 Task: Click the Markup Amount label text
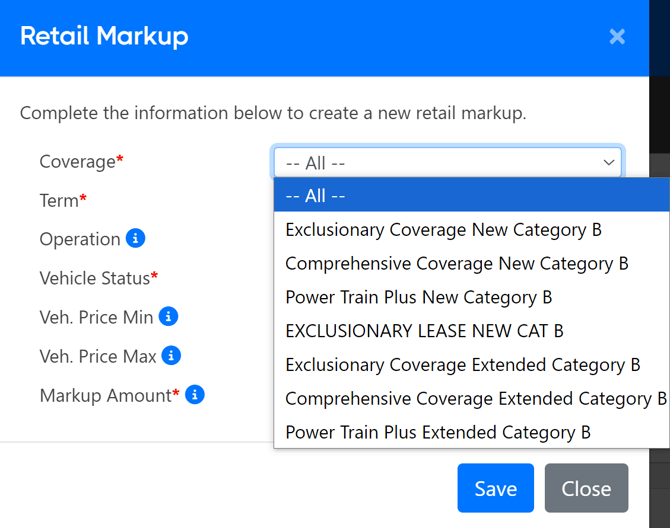tap(105, 395)
